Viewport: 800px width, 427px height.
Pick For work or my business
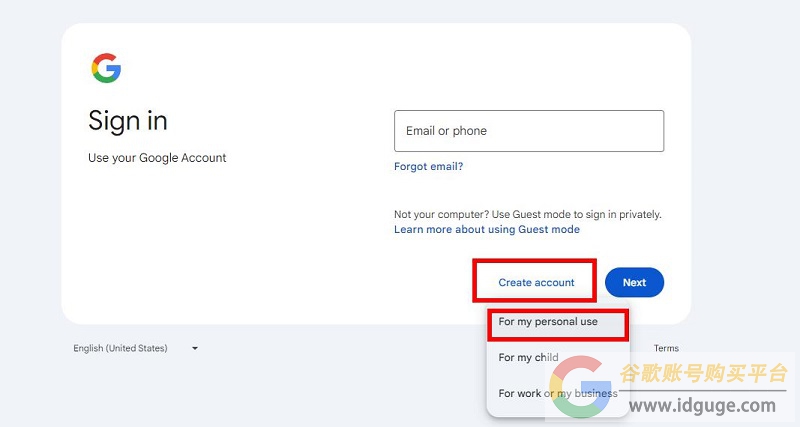558,393
